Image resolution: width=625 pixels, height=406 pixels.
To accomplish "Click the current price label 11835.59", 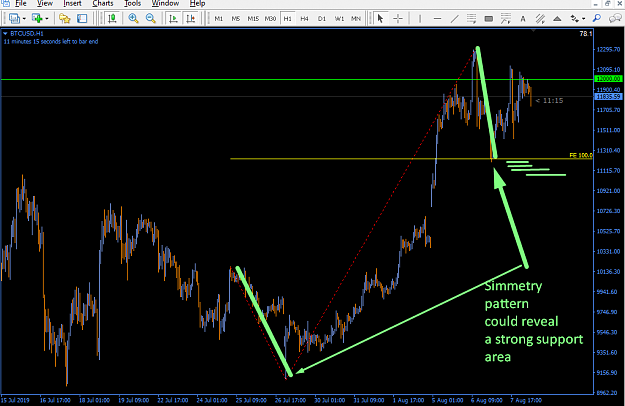I will [x=608, y=97].
